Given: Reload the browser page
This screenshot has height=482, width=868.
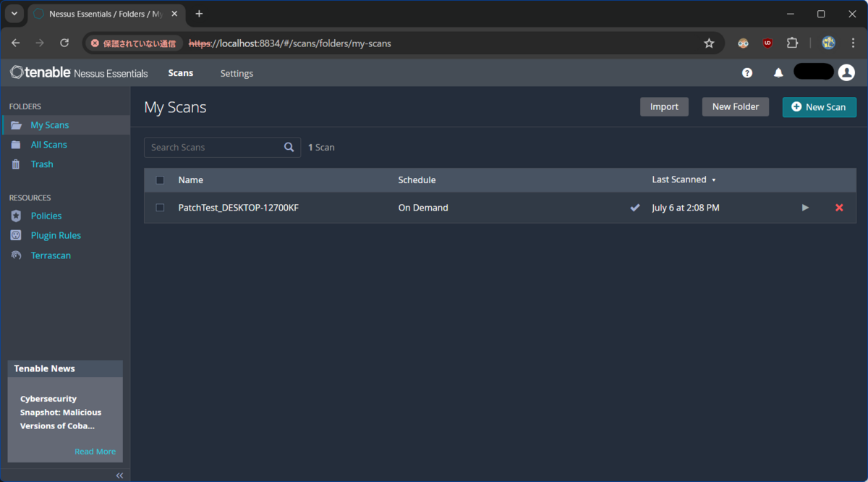Looking at the screenshot, I should pyautogui.click(x=64, y=43).
